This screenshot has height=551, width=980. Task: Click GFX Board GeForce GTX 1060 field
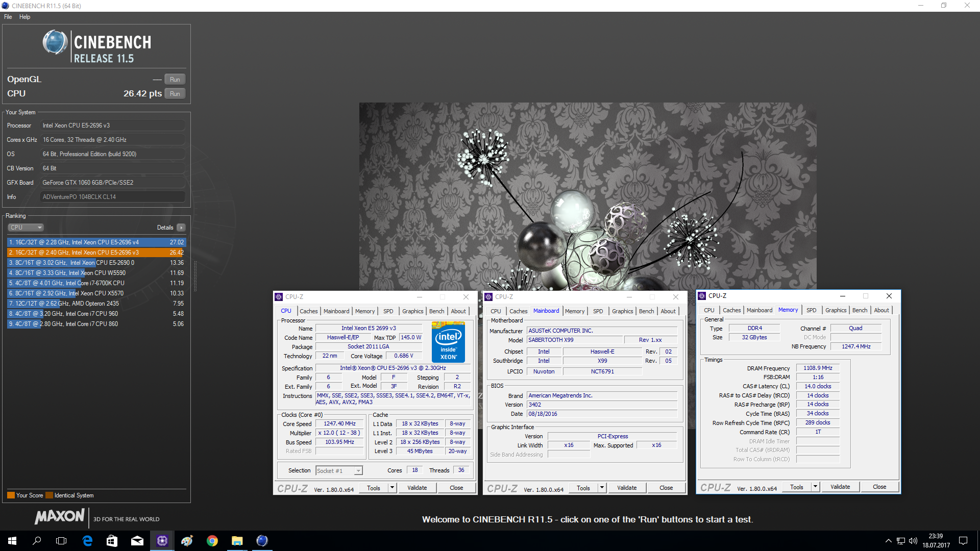click(x=112, y=183)
